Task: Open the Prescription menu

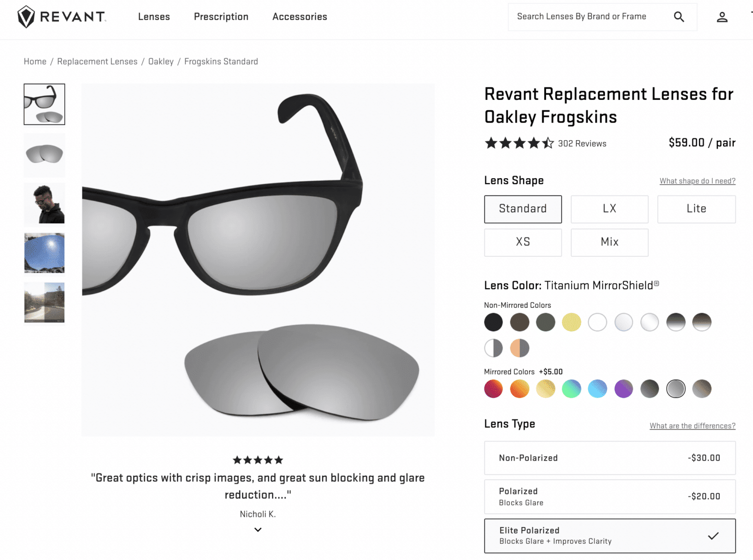Action: (221, 17)
